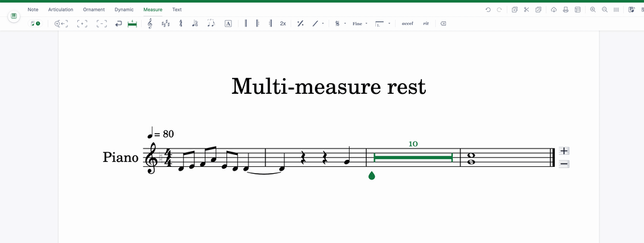Click the piano-with-note icon
The image size is (644, 243).
point(631,9)
